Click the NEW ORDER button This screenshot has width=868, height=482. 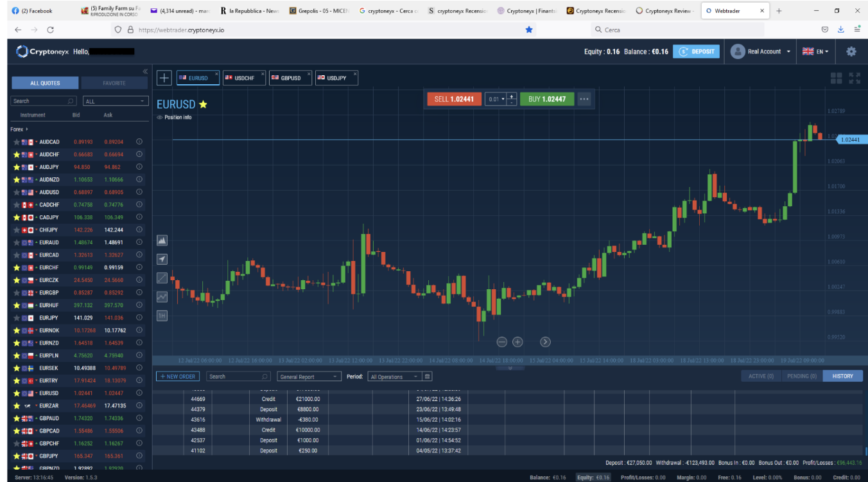coord(178,376)
